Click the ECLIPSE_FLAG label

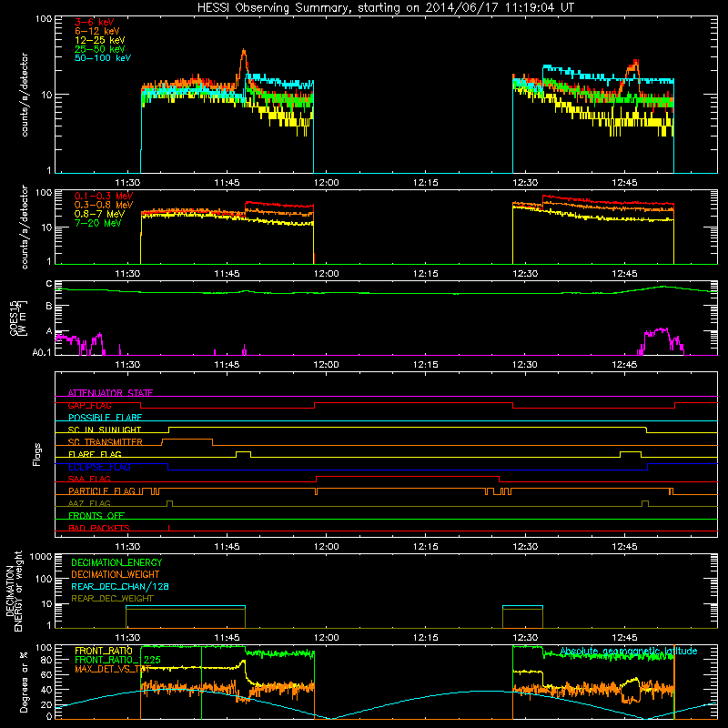[99, 467]
